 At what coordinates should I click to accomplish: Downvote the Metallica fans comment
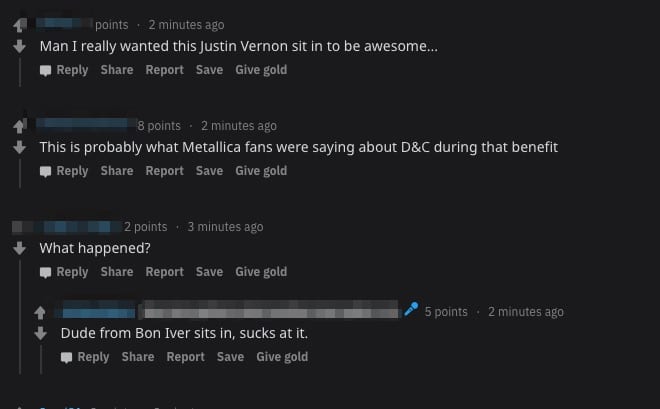(x=19, y=147)
